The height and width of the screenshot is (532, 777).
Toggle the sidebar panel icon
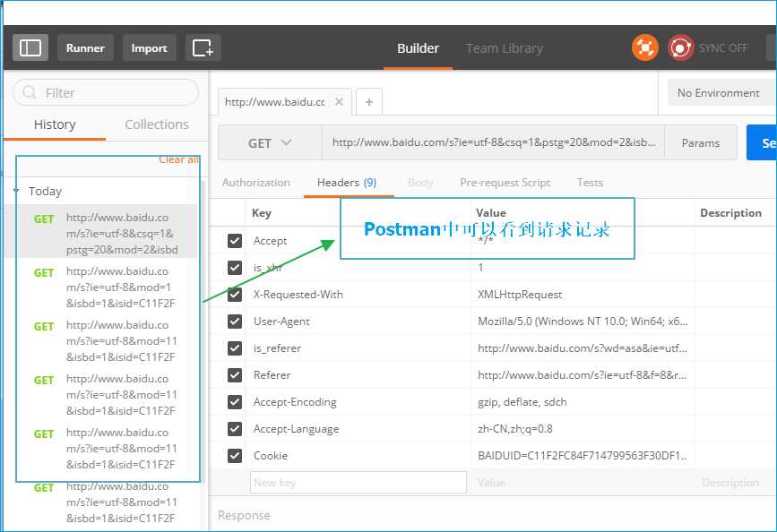30,48
